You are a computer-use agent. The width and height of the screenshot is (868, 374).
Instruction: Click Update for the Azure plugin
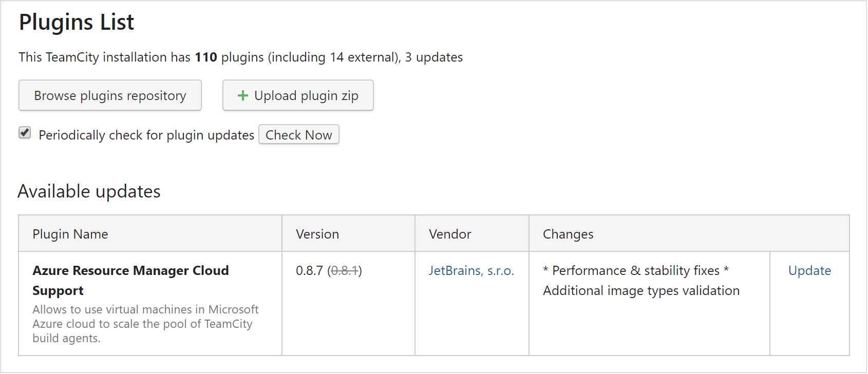[809, 270]
